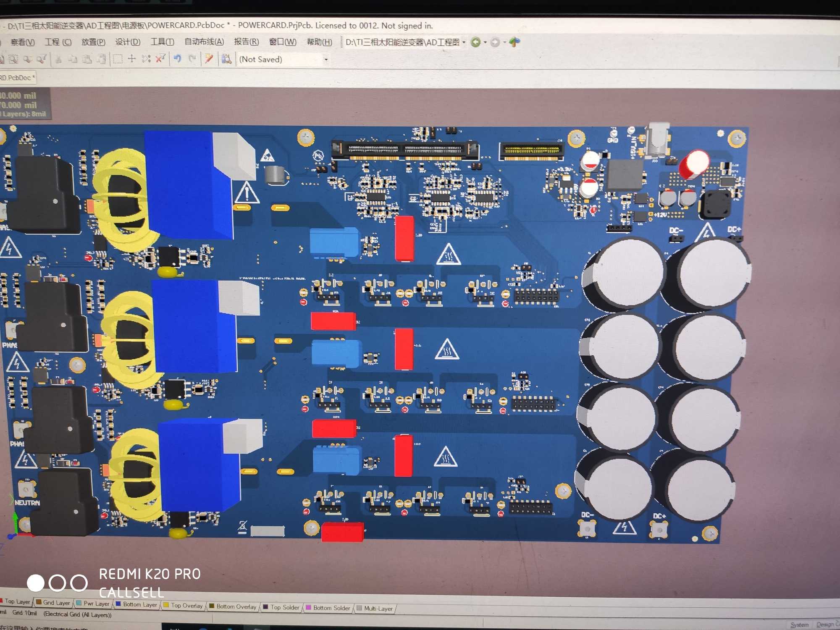This screenshot has width=840, height=630.
Task: Click the Zoom Selected Objects icon
Action: click(x=27, y=59)
